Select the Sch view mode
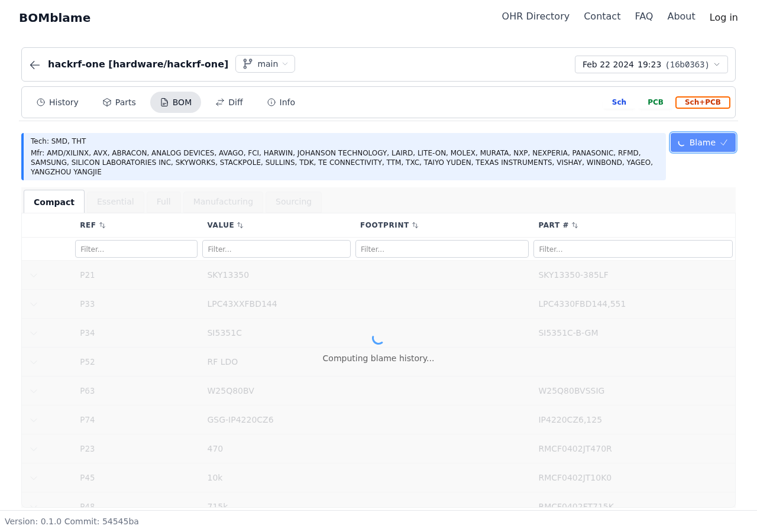The width and height of the screenshot is (757, 532). tap(619, 102)
